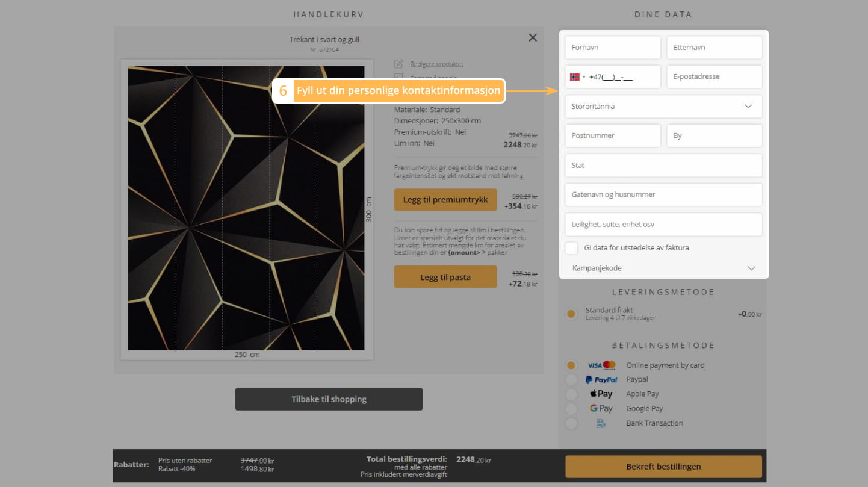Click the PayPal logo icon

coord(601,380)
